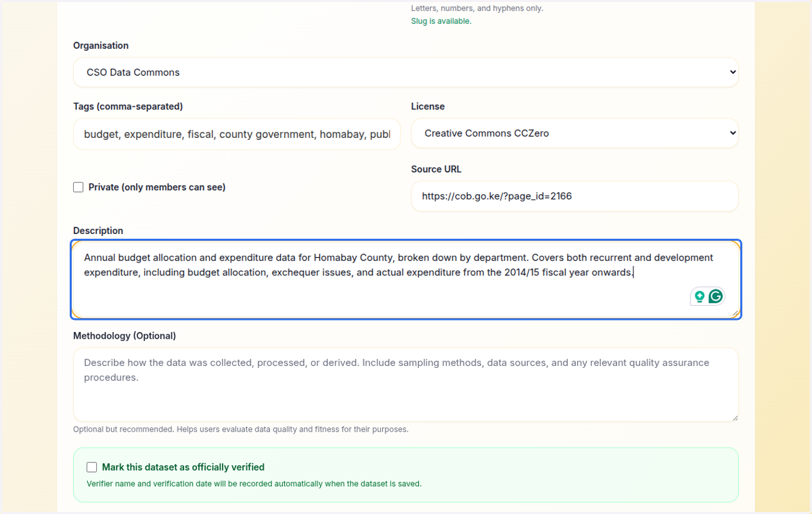Check Mark this dataset as officially verified
The height and width of the screenshot is (514, 812).
coord(92,467)
